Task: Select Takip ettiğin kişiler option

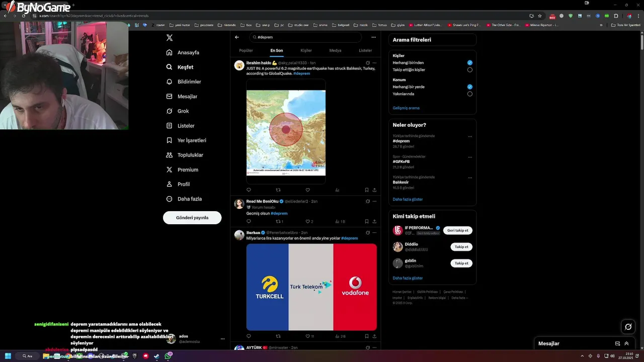Action: coord(469,70)
